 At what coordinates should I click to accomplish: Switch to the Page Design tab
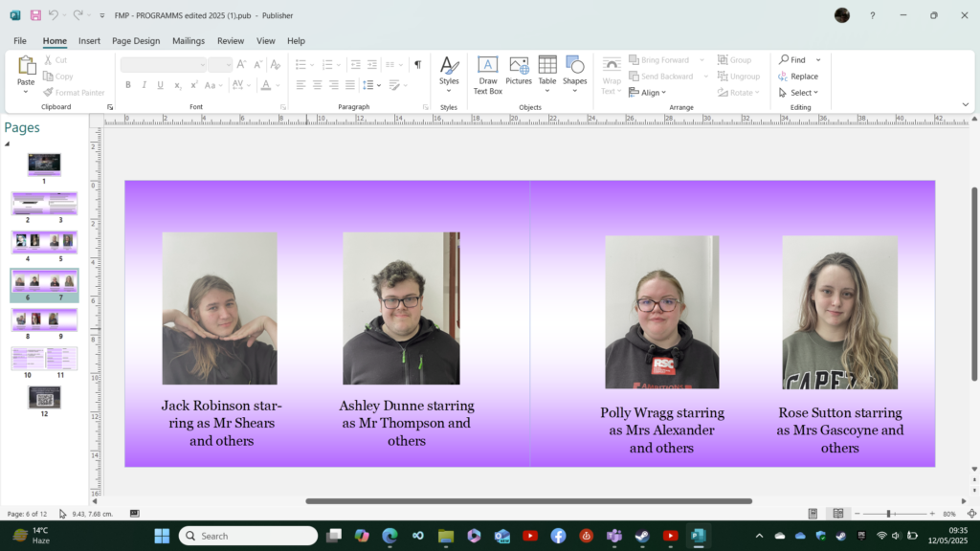pos(136,40)
